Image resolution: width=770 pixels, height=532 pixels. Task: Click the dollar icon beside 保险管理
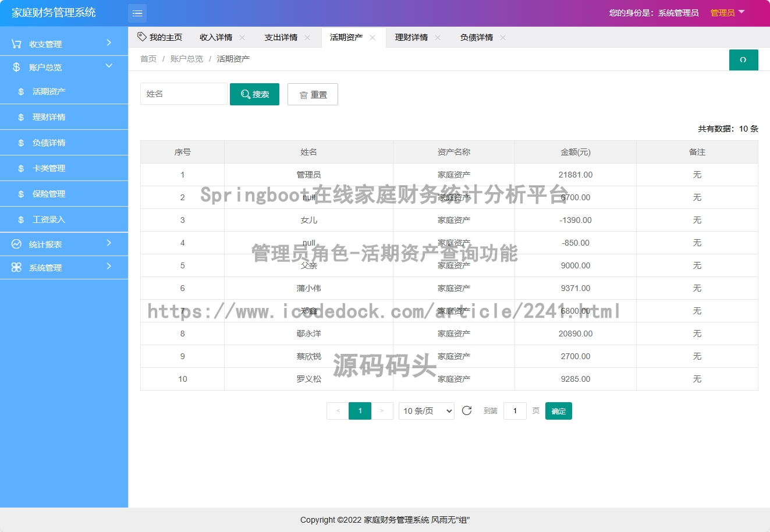pyautogui.click(x=21, y=194)
